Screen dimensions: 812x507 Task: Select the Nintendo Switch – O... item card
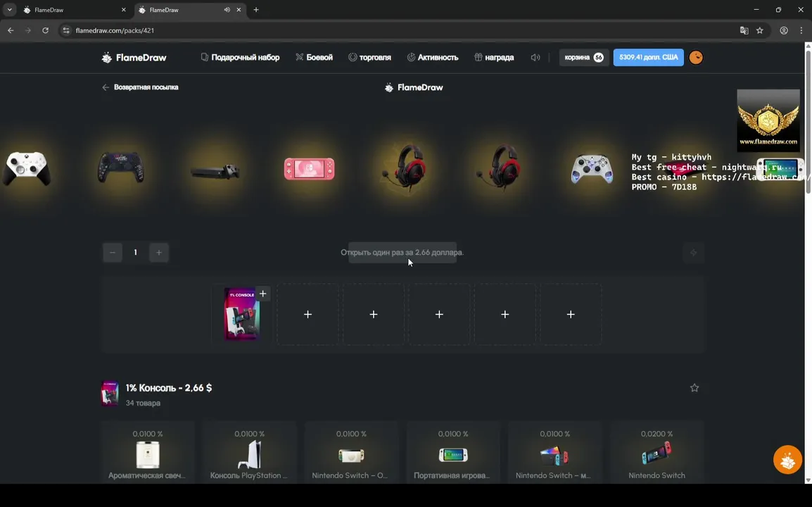click(350, 453)
